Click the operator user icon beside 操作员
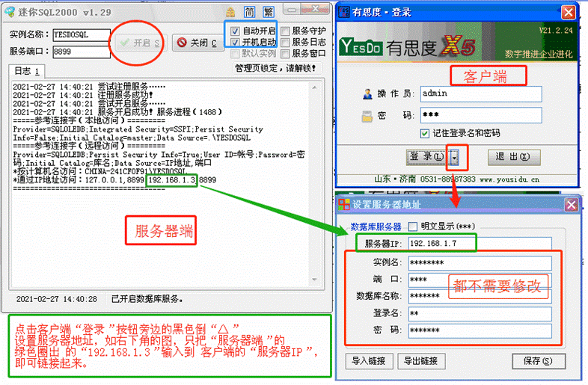The image size is (588, 385). coord(367,93)
